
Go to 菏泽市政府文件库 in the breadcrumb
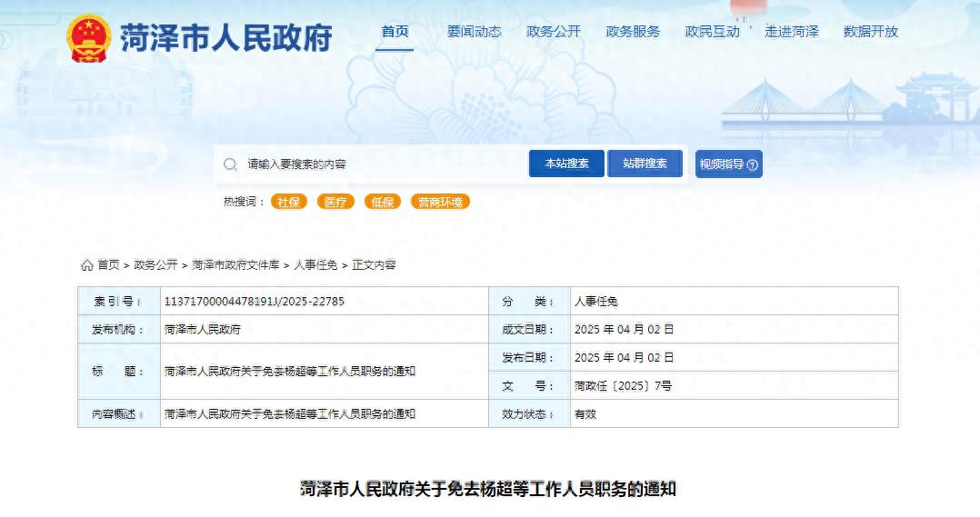tap(235, 264)
